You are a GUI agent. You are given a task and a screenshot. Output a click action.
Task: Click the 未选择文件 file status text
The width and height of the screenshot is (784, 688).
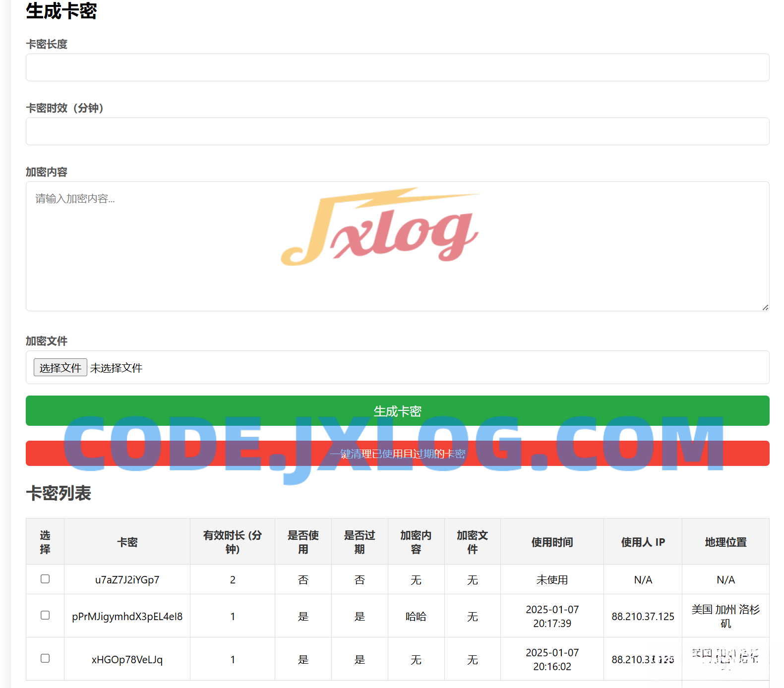pos(117,368)
